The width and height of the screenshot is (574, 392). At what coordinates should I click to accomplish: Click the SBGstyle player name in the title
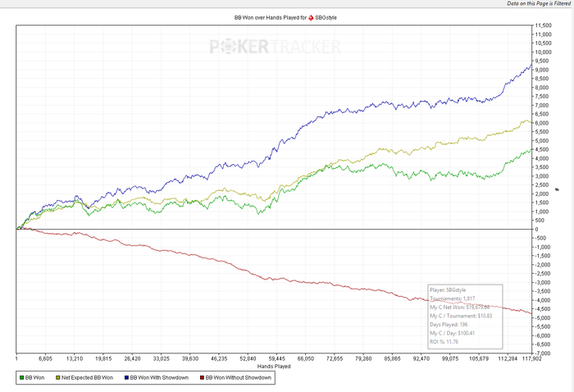click(x=326, y=17)
